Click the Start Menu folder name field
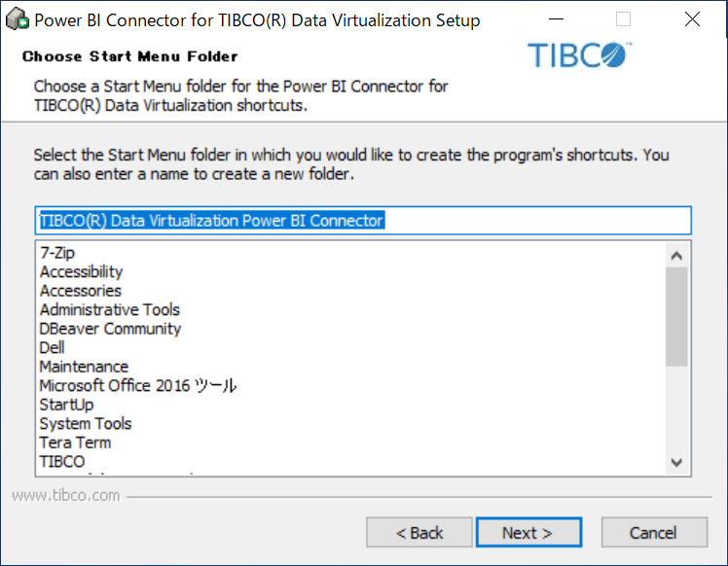728x566 pixels. pyautogui.click(x=363, y=221)
